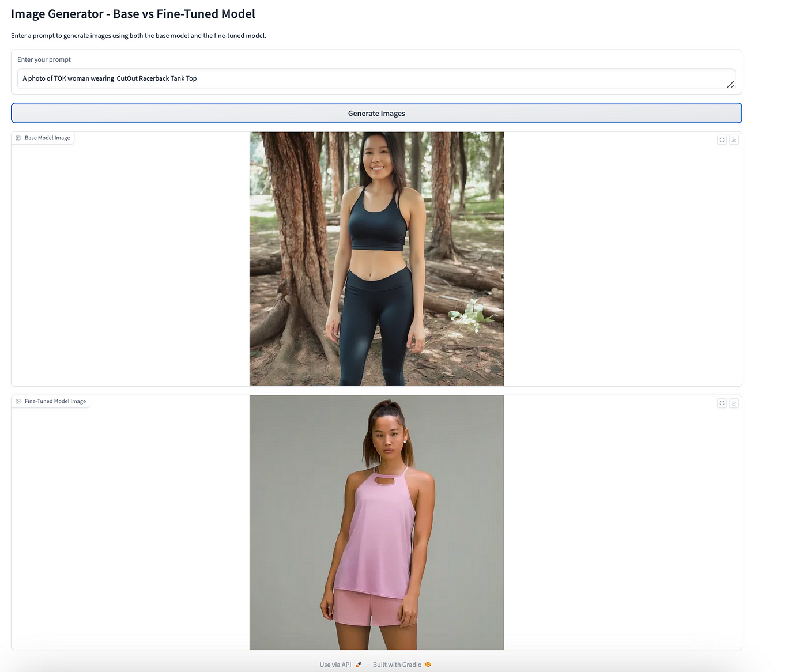Click the Fine-Tuned Model Image label icon
Viewport: 807px width, 672px height.
pyautogui.click(x=18, y=401)
